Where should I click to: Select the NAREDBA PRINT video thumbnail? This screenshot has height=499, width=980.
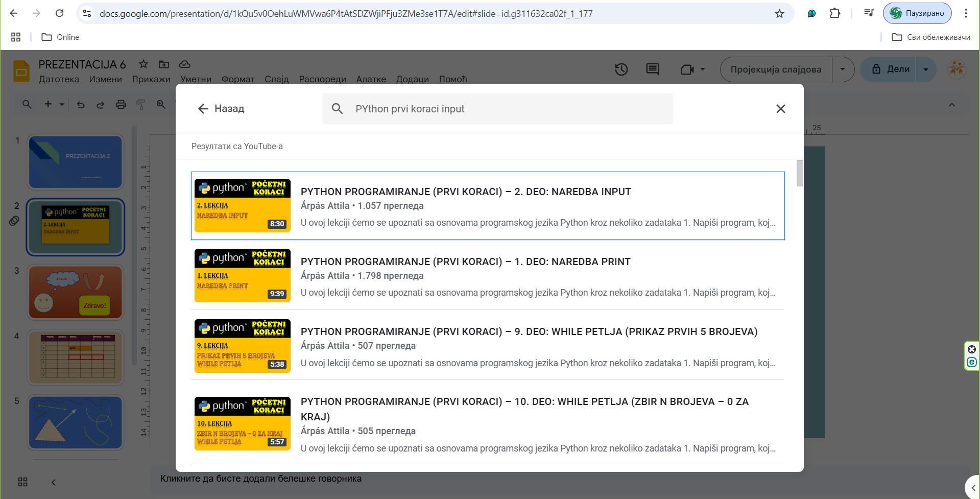point(242,276)
